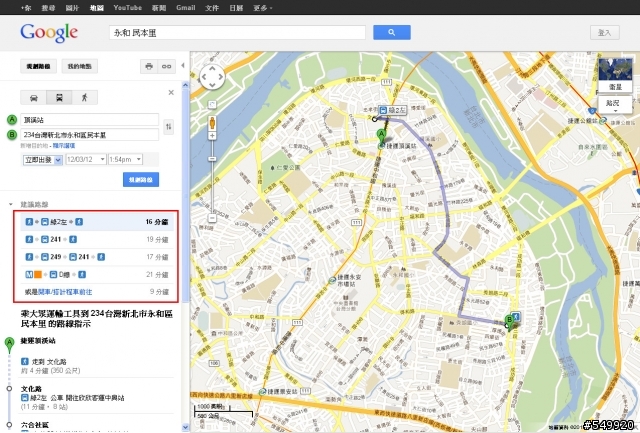Click the Google logo
Screen dimensions: 640x433
49,33
